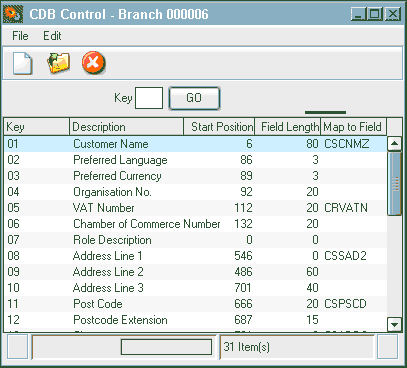The image size is (407, 368).
Task: Close the CDB Control window
Action: click(x=393, y=14)
